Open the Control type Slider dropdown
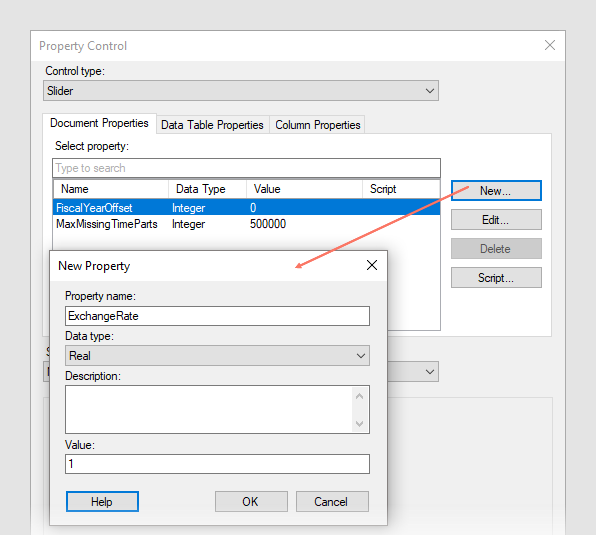596x535 pixels. click(x=241, y=91)
